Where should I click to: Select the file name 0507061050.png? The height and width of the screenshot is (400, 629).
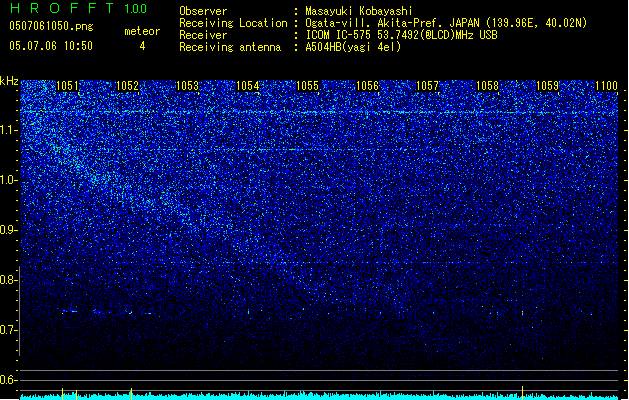(x=51, y=26)
